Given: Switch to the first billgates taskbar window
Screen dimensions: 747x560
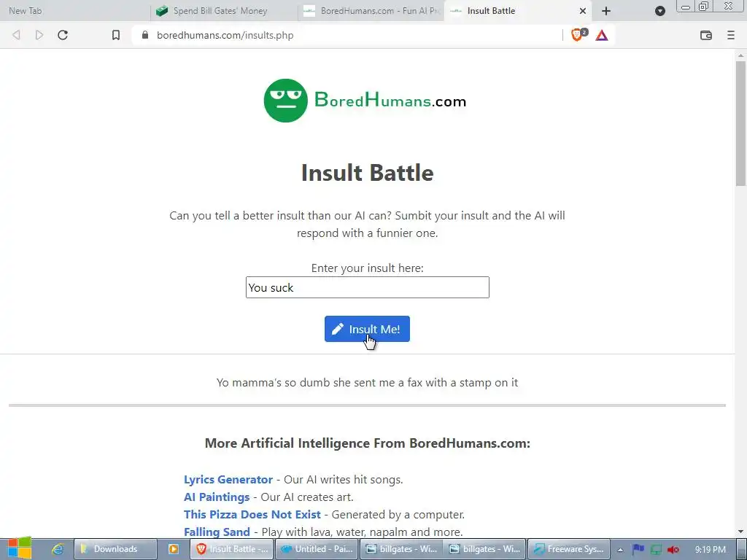Looking at the screenshot, I should pos(401,549).
